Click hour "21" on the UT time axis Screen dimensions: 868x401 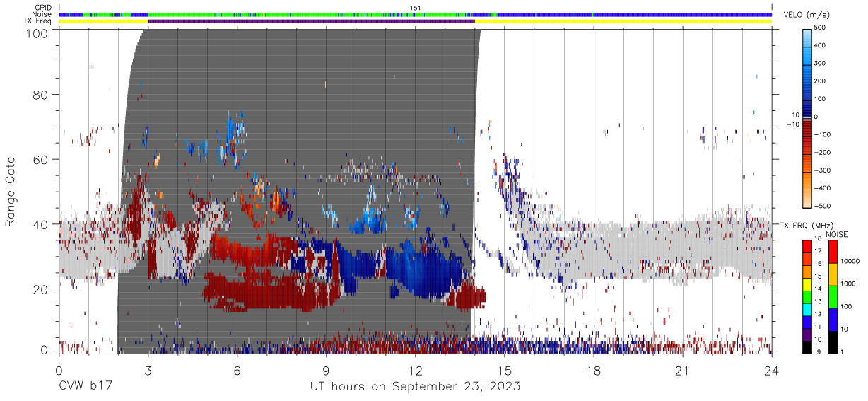point(683,371)
